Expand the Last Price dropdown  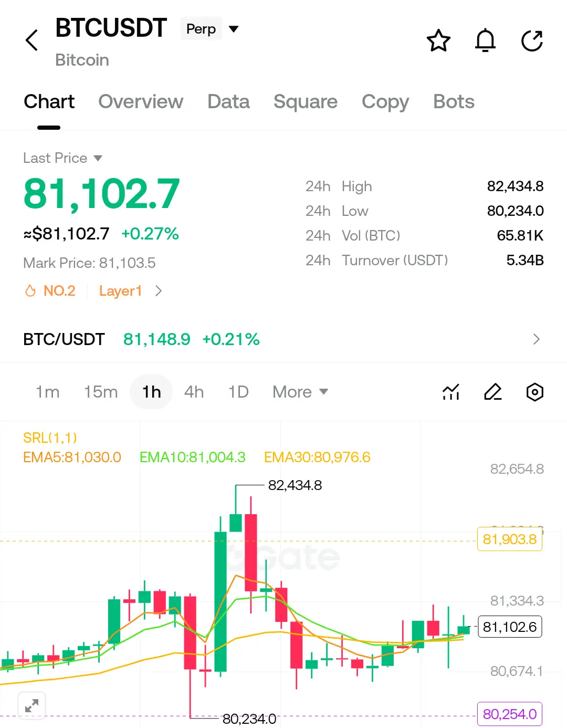pyautogui.click(x=98, y=158)
